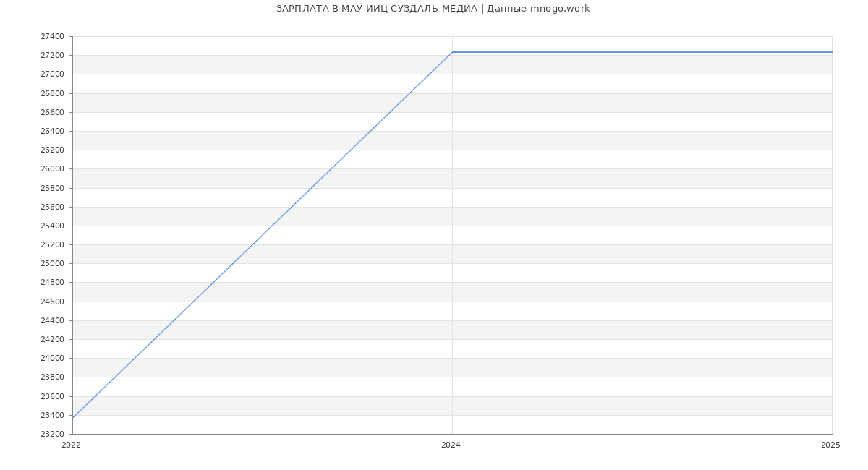Click the 26000 y-axis label
Viewport: 868px width, 470px height.
(52, 169)
